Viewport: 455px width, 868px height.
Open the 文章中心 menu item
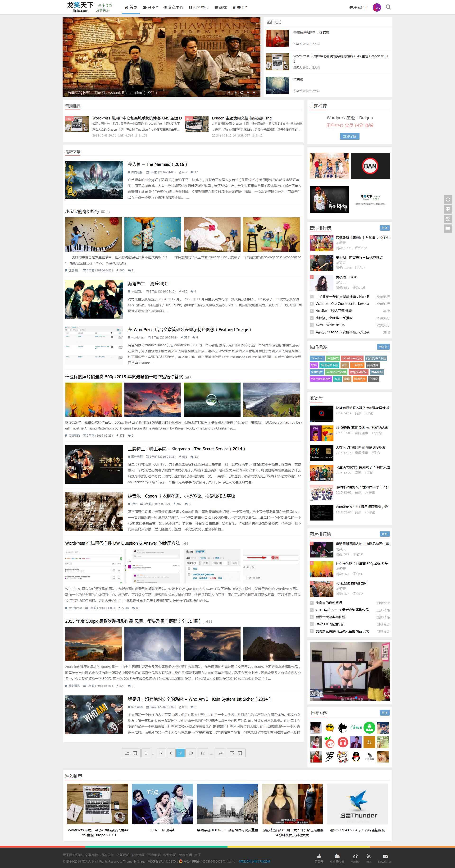tap(173, 7)
